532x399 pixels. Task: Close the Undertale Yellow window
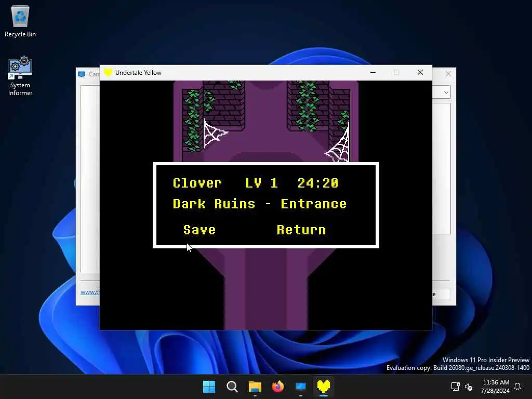pos(420,72)
